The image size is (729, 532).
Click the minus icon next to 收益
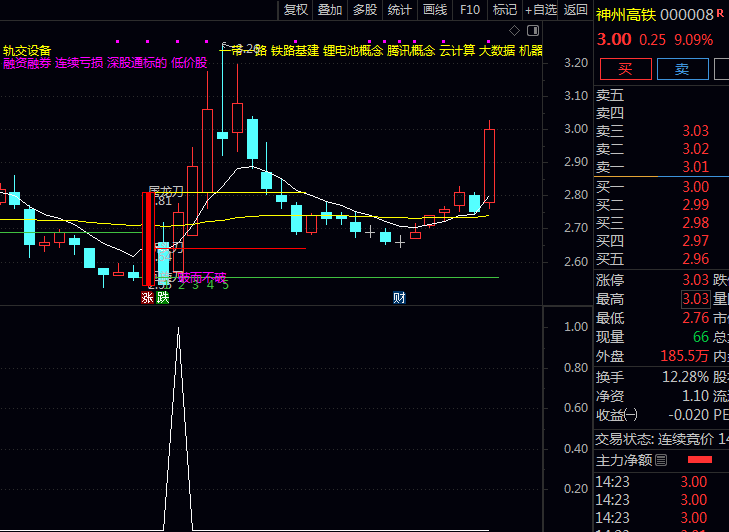pyautogui.click(x=631, y=414)
